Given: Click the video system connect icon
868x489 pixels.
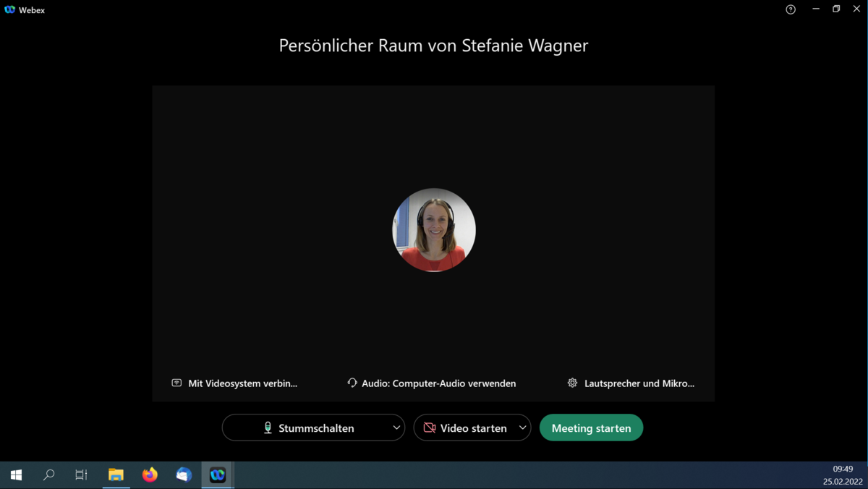Looking at the screenshot, I should click(x=176, y=383).
